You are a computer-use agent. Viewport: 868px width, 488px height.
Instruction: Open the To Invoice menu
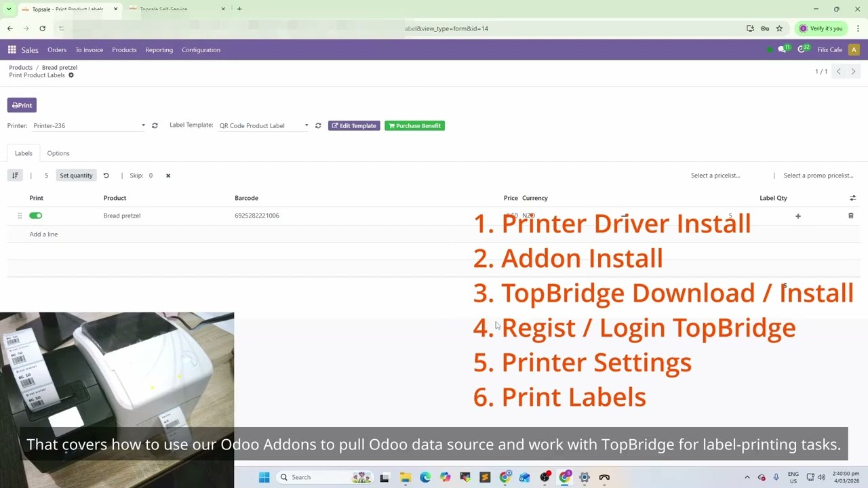click(90, 49)
